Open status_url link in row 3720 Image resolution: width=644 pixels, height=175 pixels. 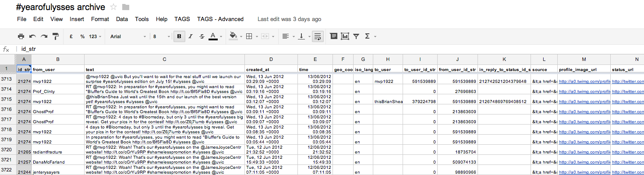point(628,152)
